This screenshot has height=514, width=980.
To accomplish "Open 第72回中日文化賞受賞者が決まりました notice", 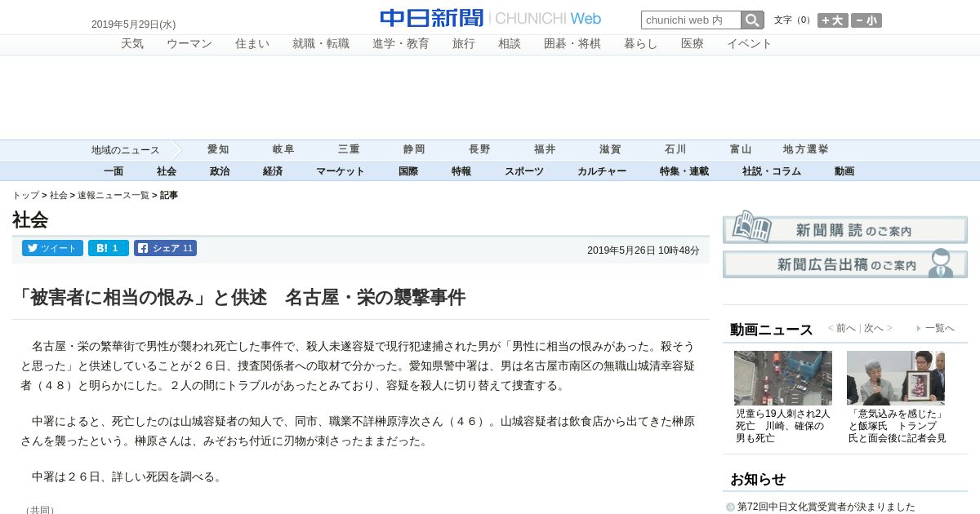I will [826, 507].
